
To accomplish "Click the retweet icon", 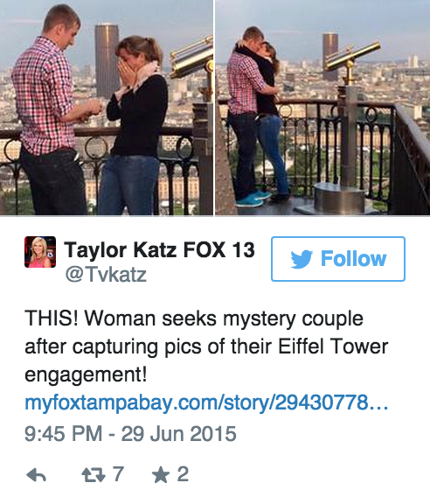I will click(94, 475).
